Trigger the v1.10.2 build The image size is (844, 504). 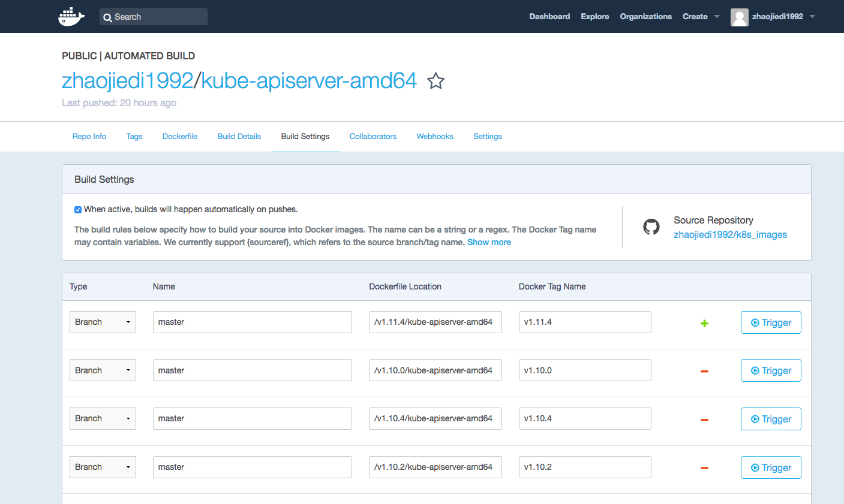tap(771, 467)
